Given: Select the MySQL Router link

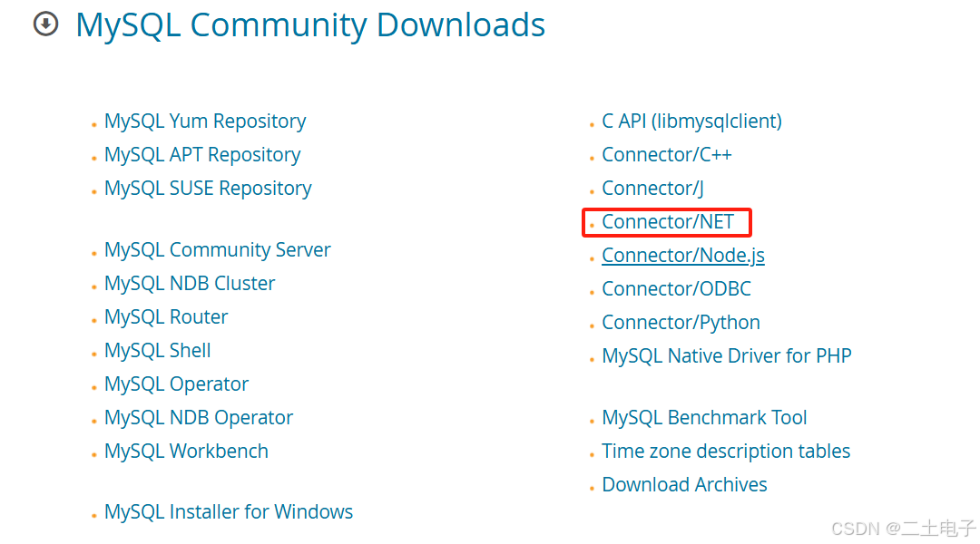Looking at the screenshot, I should [x=166, y=317].
